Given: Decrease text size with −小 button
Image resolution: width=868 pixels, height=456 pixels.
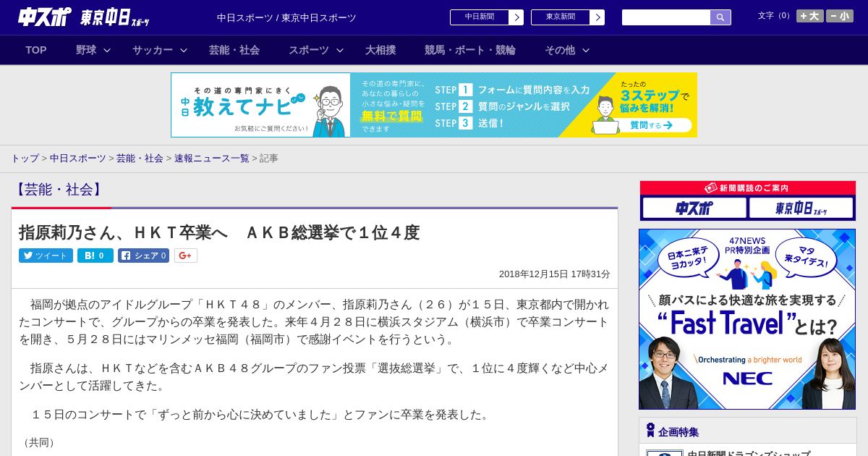Looking at the screenshot, I should [x=840, y=16].
